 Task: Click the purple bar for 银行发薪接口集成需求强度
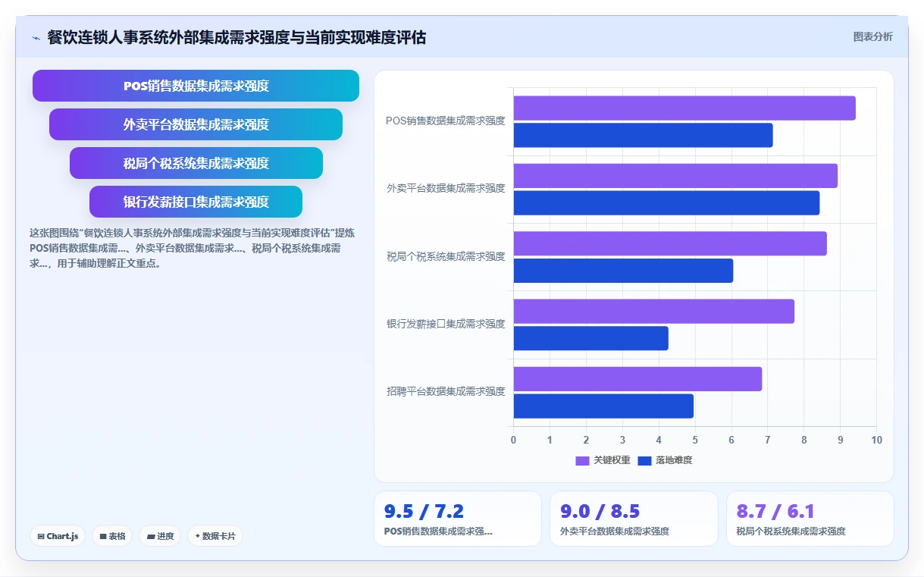[x=654, y=311]
